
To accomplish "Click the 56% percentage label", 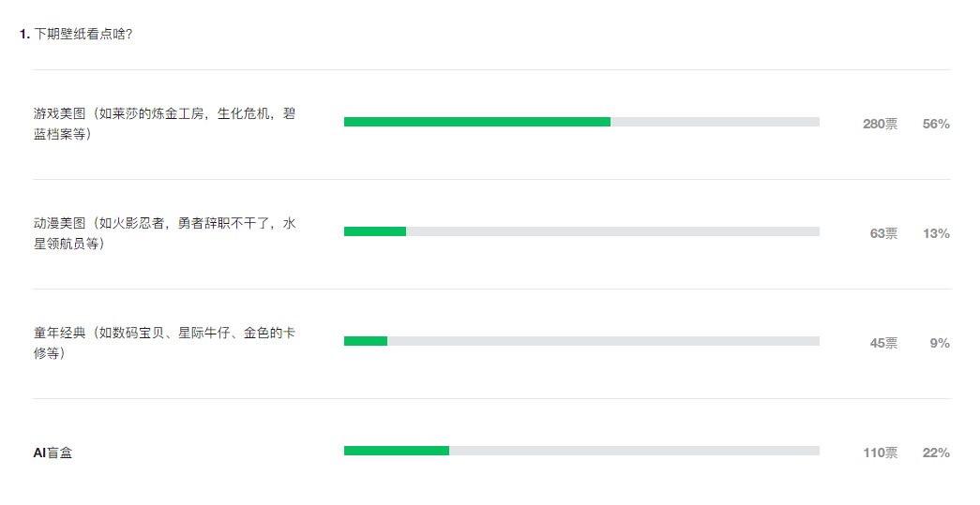I will tap(936, 125).
